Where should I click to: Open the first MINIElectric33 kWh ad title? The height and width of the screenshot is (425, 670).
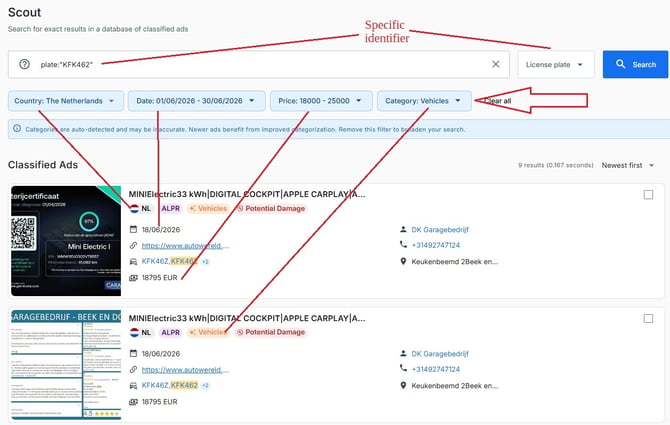click(x=247, y=194)
